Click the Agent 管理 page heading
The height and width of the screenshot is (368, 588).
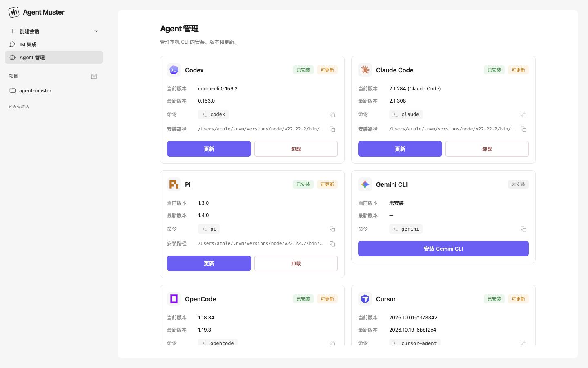179,29
